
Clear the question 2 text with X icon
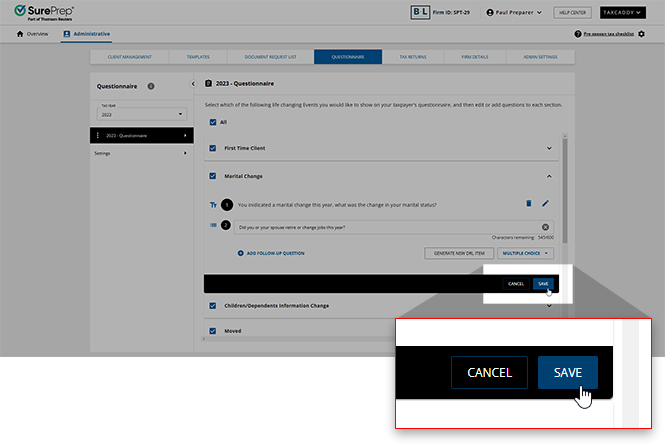pyautogui.click(x=545, y=227)
